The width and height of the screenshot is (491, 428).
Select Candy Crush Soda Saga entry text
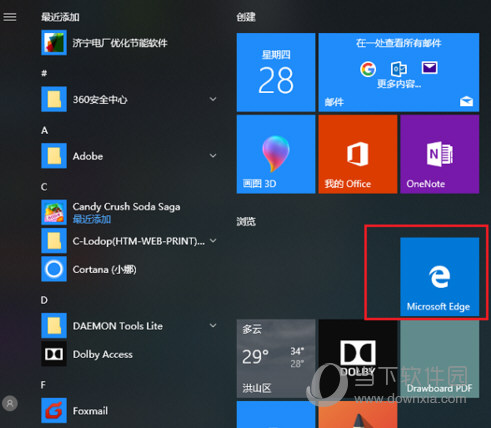click(x=126, y=207)
